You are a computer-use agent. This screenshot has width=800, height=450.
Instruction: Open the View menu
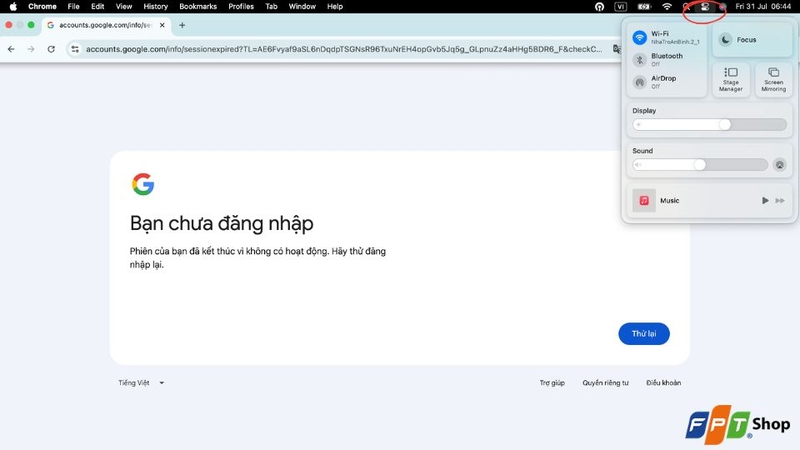(123, 7)
